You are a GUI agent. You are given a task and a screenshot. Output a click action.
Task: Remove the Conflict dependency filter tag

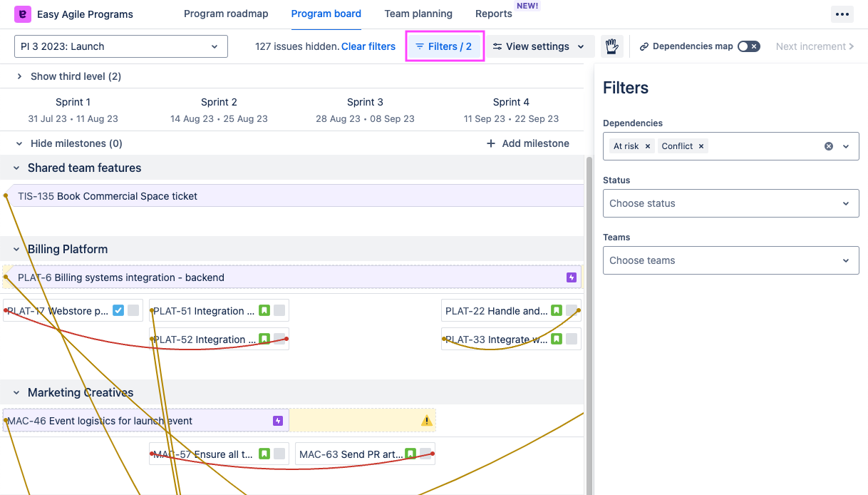pyautogui.click(x=701, y=146)
